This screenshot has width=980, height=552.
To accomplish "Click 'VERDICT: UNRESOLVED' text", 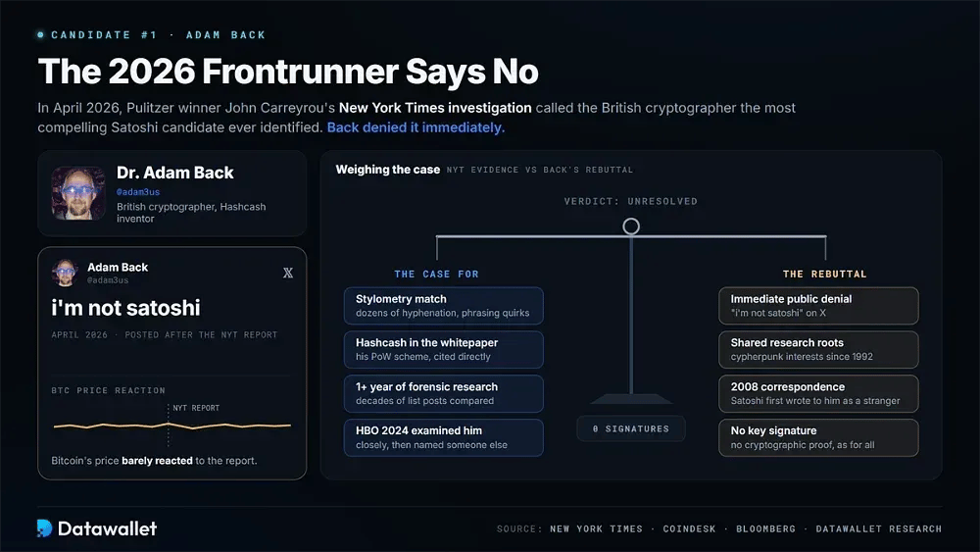I will (630, 201).
